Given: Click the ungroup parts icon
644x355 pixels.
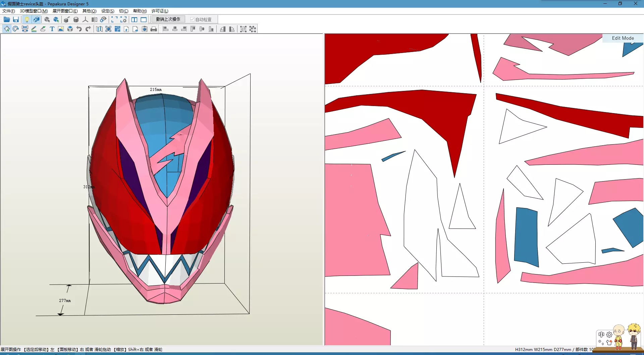Looking at the screenshot, I should [x=253, y=29].
